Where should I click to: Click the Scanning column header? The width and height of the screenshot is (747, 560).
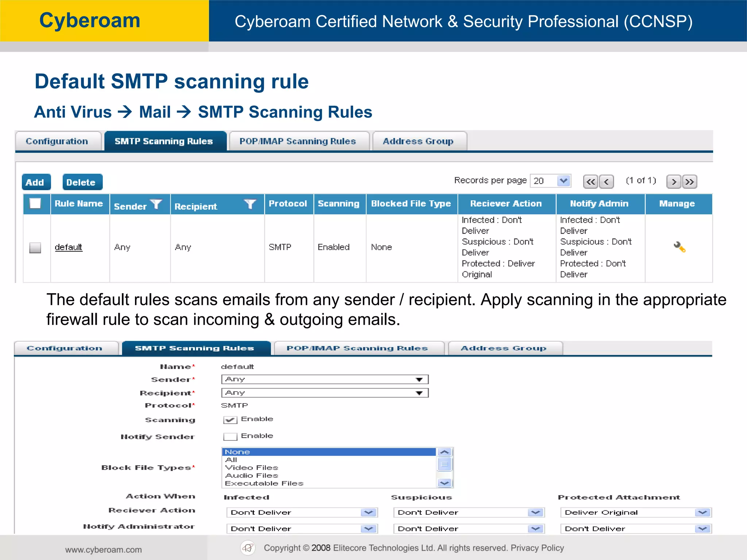[339, 203]
